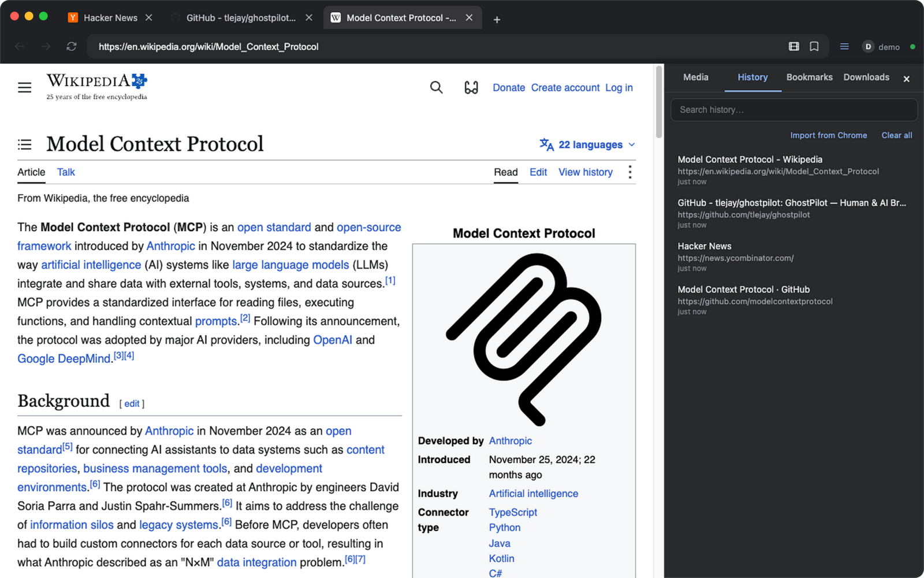Switch to the GitHub tlejay/ghostpilot tab
This screenshot has width=924, height=578.
[241, 18]
